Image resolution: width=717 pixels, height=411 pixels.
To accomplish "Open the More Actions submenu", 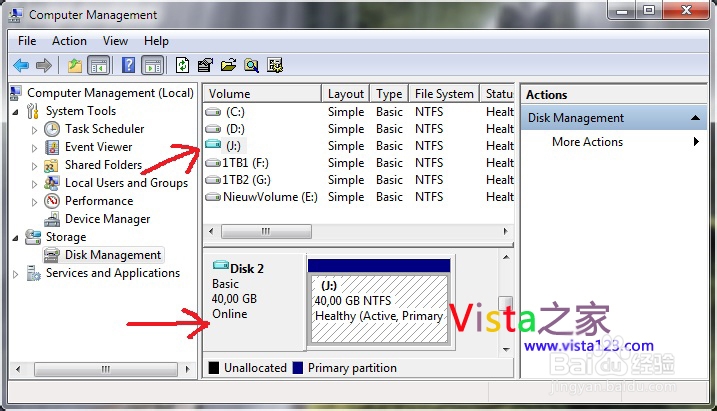I will (614, 142).
